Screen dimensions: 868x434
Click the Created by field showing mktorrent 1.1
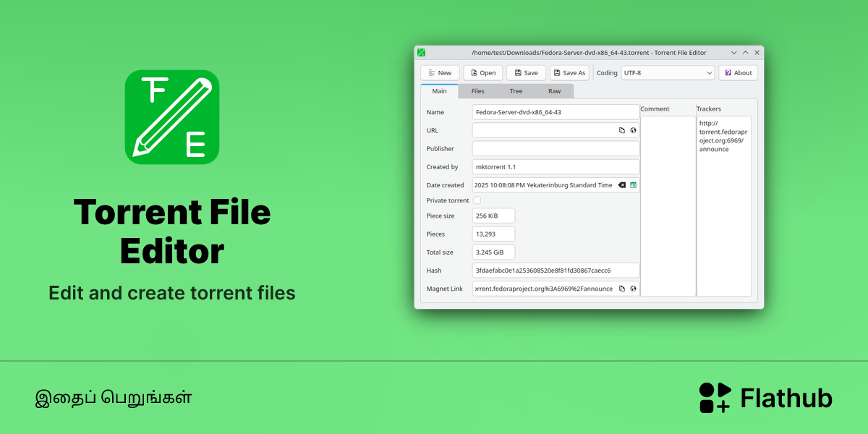(556, 167)
